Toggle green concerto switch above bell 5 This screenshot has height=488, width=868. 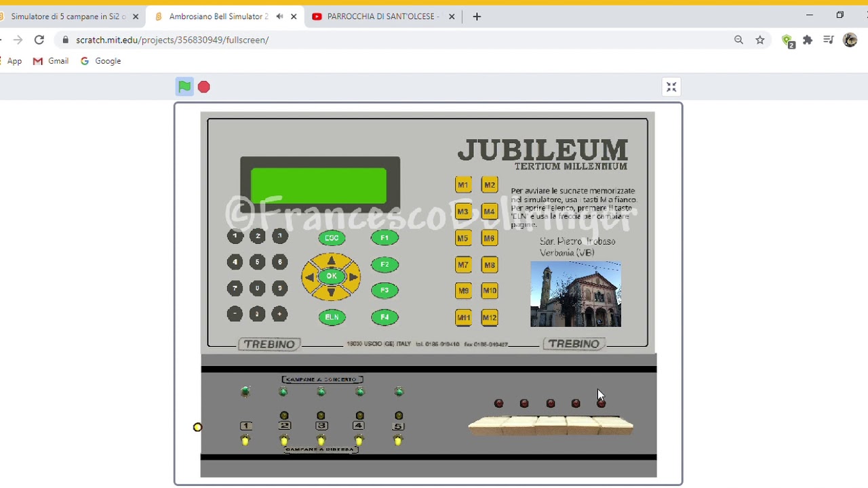pyautogui.click(x=399, y=391)
